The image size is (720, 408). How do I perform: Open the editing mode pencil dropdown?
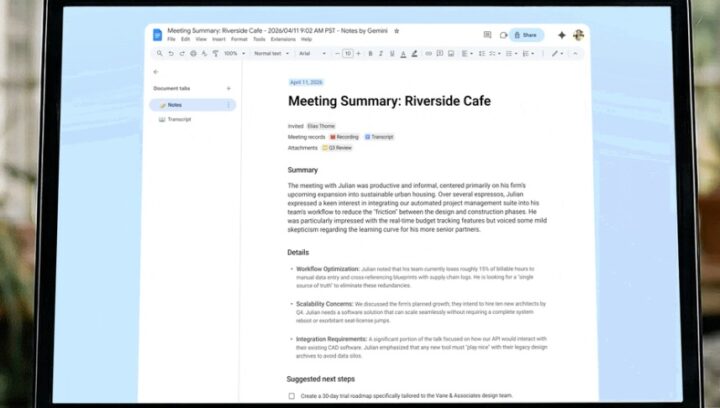(x=557, y=54)
